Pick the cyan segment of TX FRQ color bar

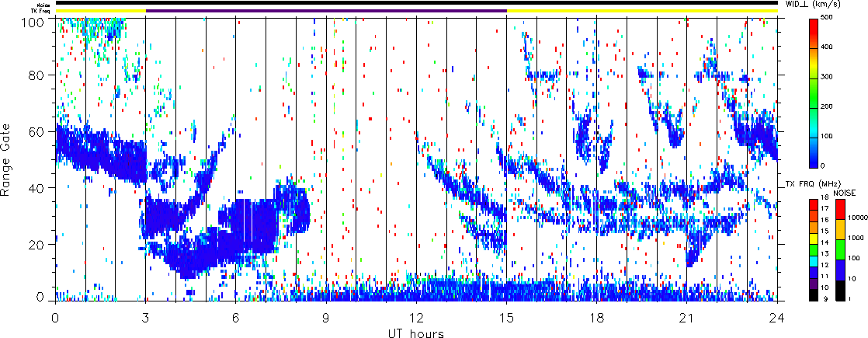click(x=814, y=262)
